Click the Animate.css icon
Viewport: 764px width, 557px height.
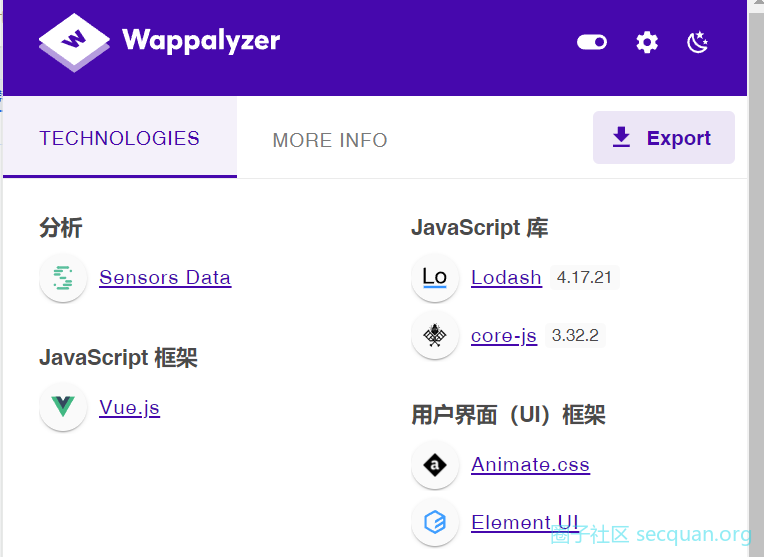tap(435, 464)
